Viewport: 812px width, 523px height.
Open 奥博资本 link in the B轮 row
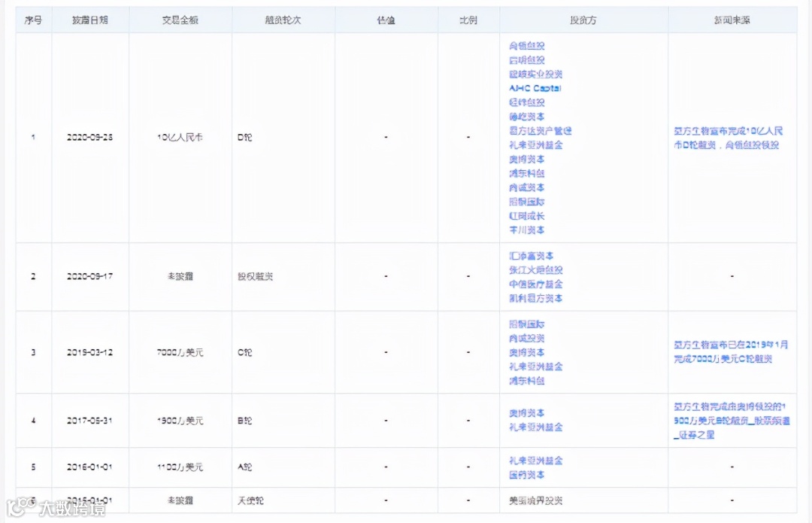point(526,413)
